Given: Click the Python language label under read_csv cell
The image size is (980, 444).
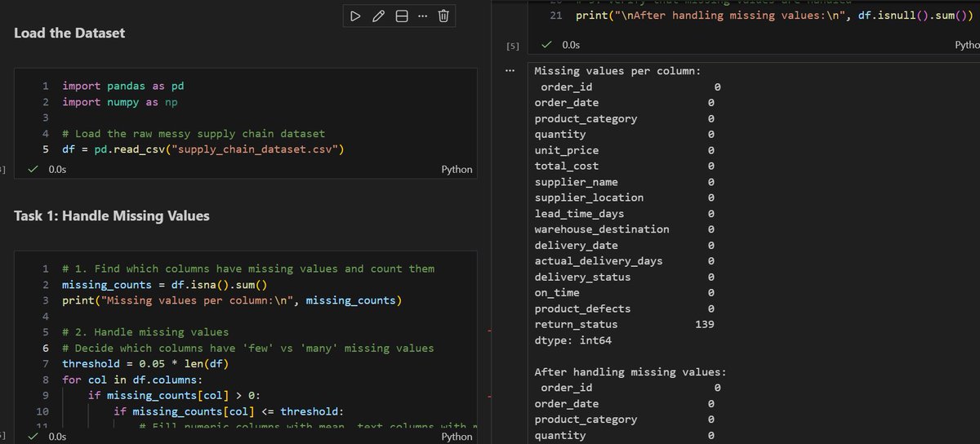Looking at the screenshot, I should tap(456, 170).
